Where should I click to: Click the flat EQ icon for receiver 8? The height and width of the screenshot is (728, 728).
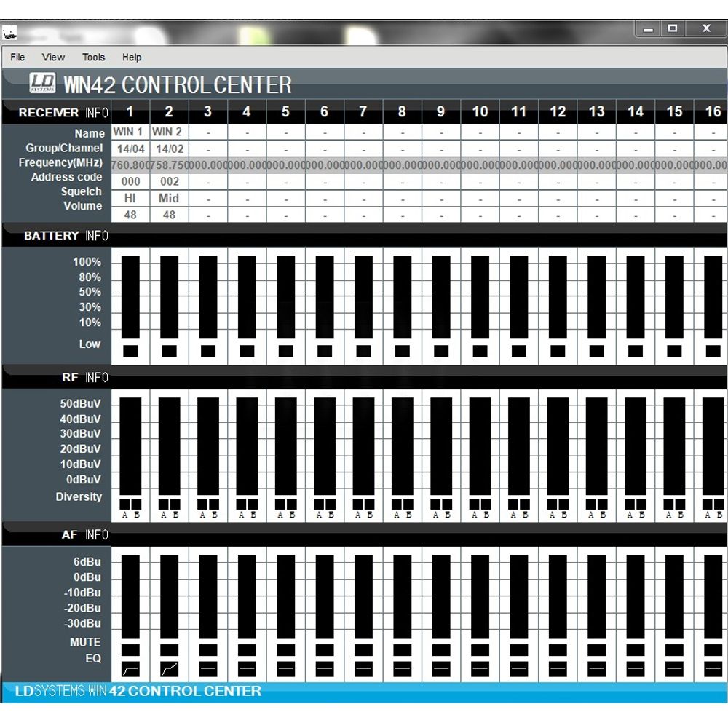coord(402,668)
